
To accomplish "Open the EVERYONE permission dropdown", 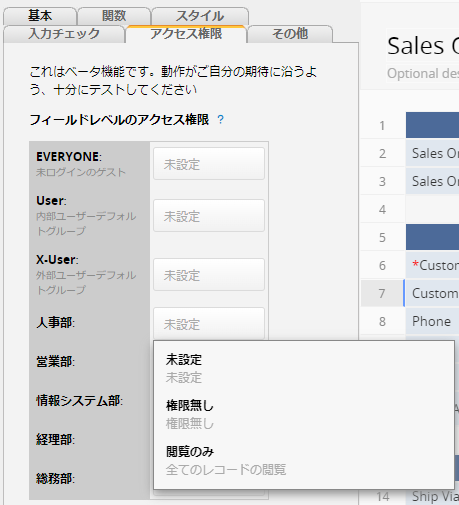I will [209, 164].
